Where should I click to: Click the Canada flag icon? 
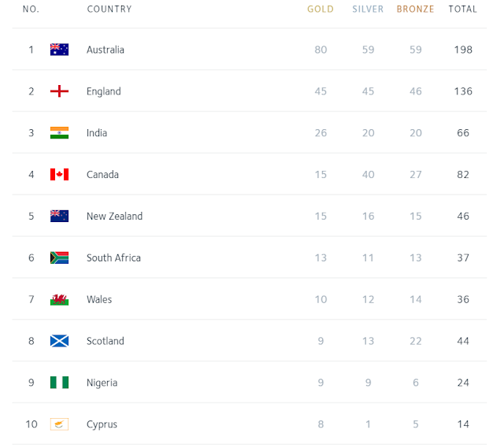point(59,175)
